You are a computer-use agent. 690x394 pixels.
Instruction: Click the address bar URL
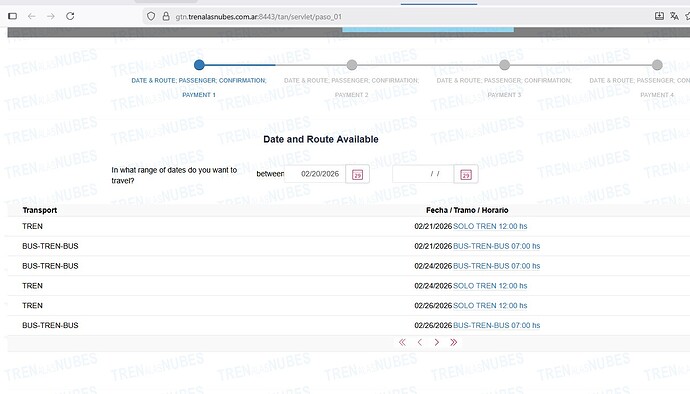tap(258, 17)
